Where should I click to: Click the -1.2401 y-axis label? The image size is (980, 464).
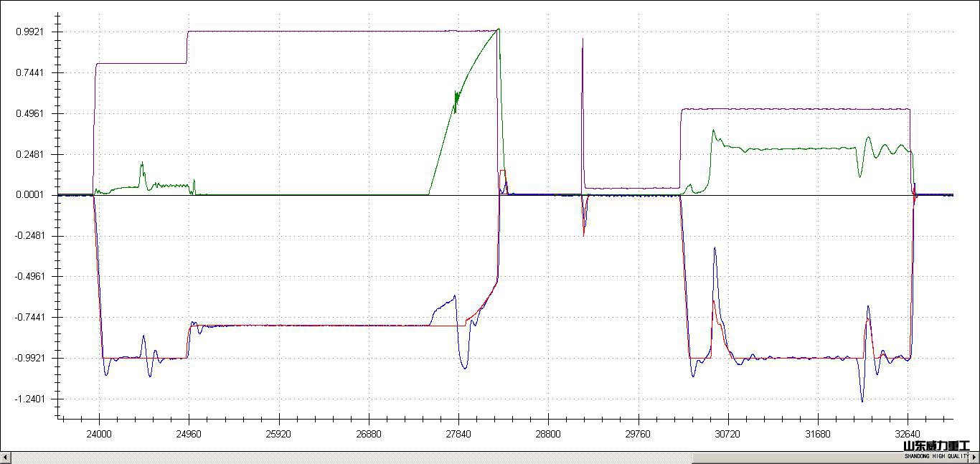coord(29,399)
